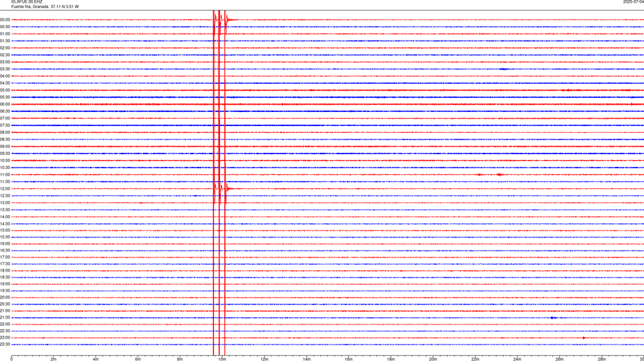Screen dimensions: 644x362
Task: Click the 20m tick on the time axis
Action: click(433, 359)
